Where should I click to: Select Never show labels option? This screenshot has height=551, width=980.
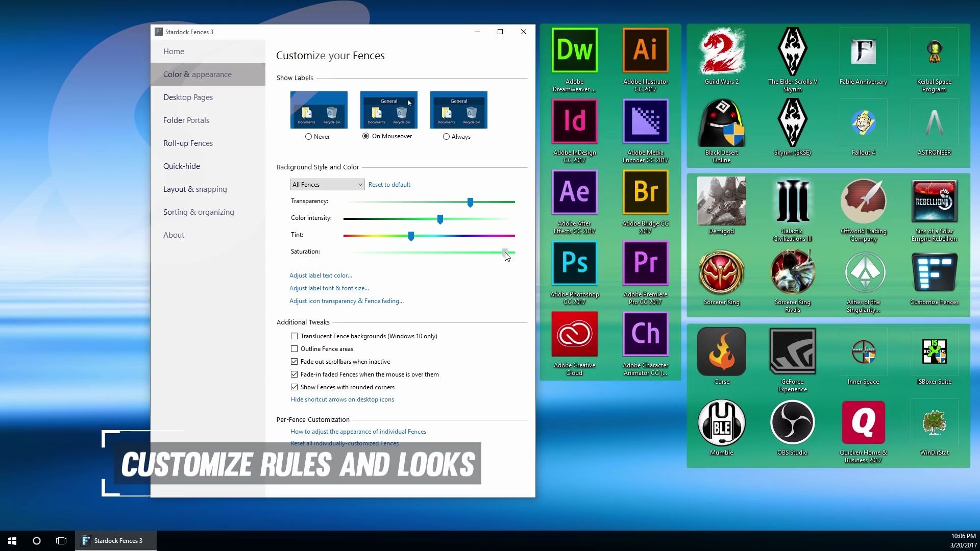coord(308,137)
